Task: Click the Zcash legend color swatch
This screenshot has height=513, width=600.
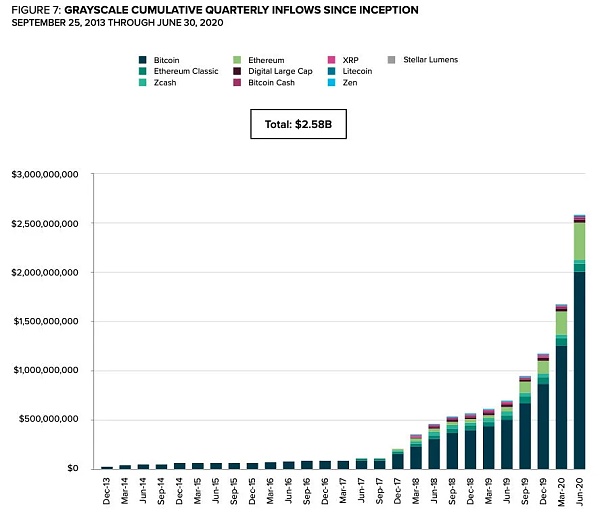Action: (143, 82)
